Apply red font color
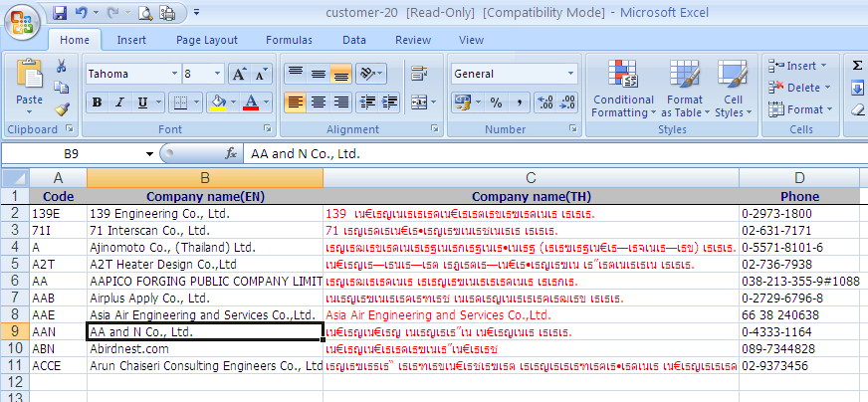868x402 pixels. click(251, 102)
